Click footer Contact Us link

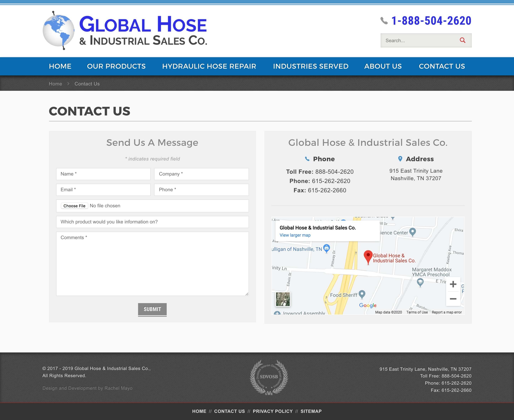pyautogui.click(x=229, y=411)
